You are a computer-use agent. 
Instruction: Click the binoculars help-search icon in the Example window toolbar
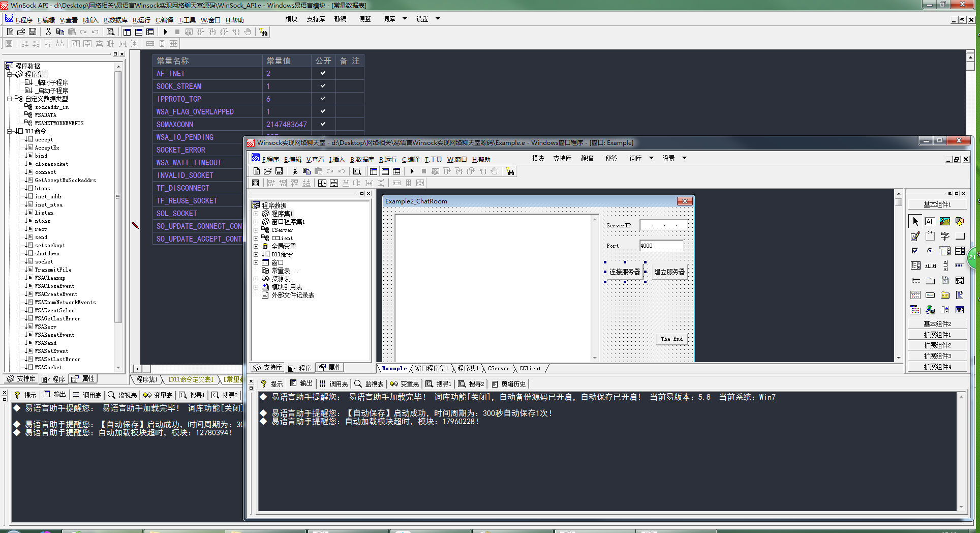(510, 171)
